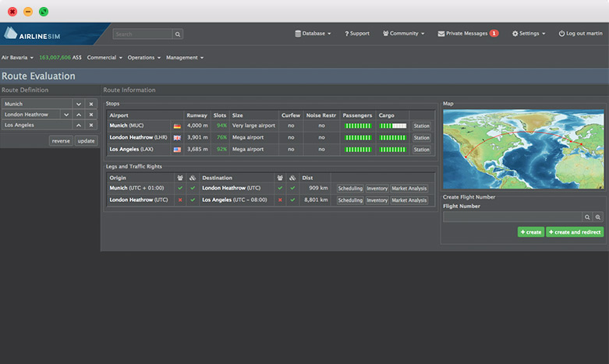Click Los Angeles (LAX) airport link
This screenshot has height=364, width=609.
(131, 149)
